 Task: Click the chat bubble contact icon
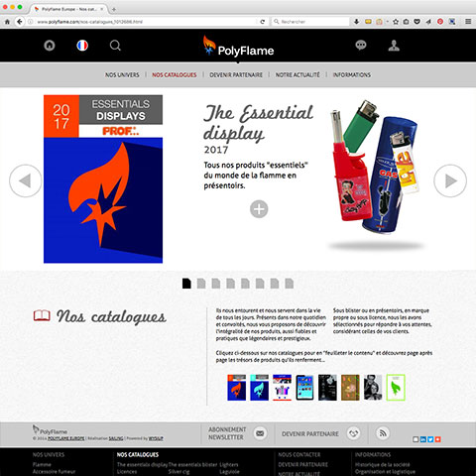tap(361, 45)
